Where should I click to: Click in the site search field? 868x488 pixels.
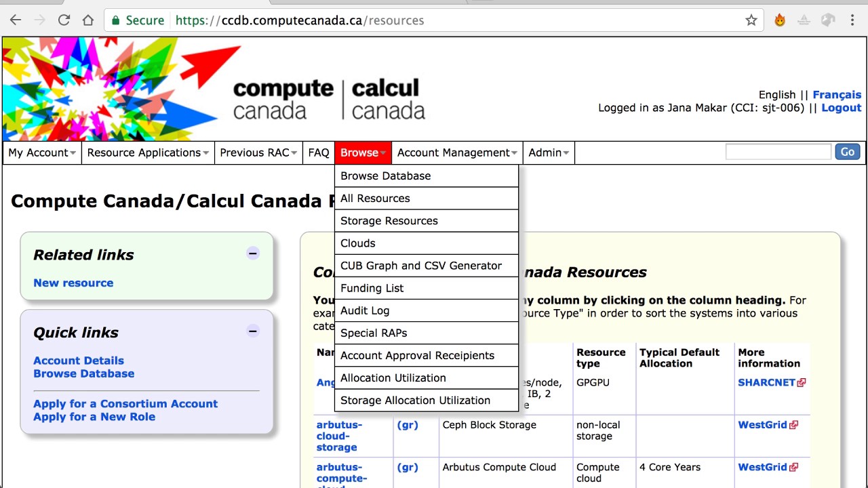(x=778, y=152)
